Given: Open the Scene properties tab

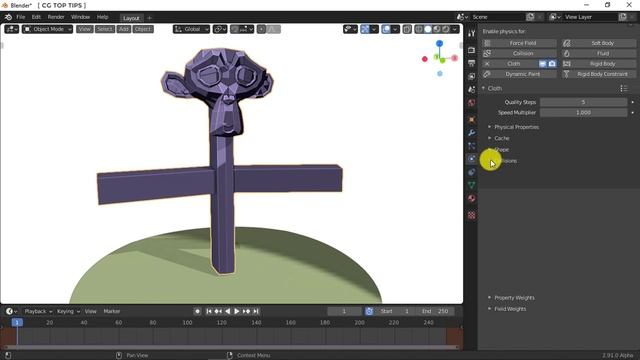Looking at the screenshot, I should click(471, 89).
